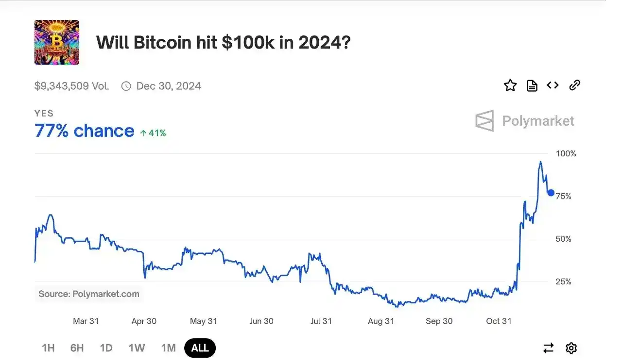The width and height of the screenshot is (622, 364).
Task: Select the 1H time range
Action: click(48, 348)
